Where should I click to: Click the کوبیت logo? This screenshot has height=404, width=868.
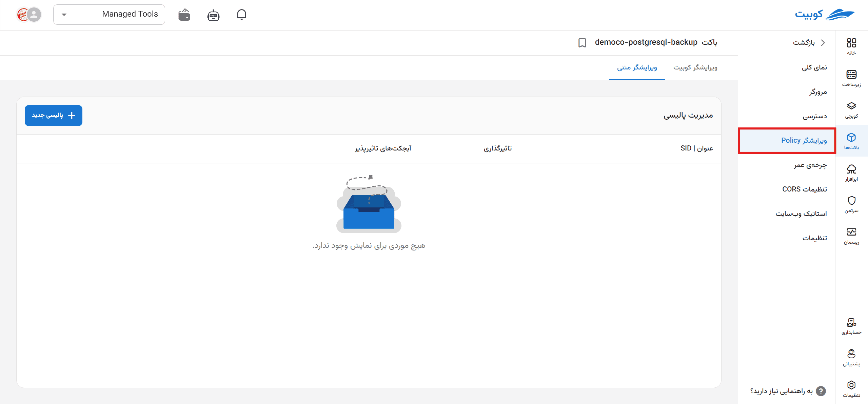tap(825, 15)
